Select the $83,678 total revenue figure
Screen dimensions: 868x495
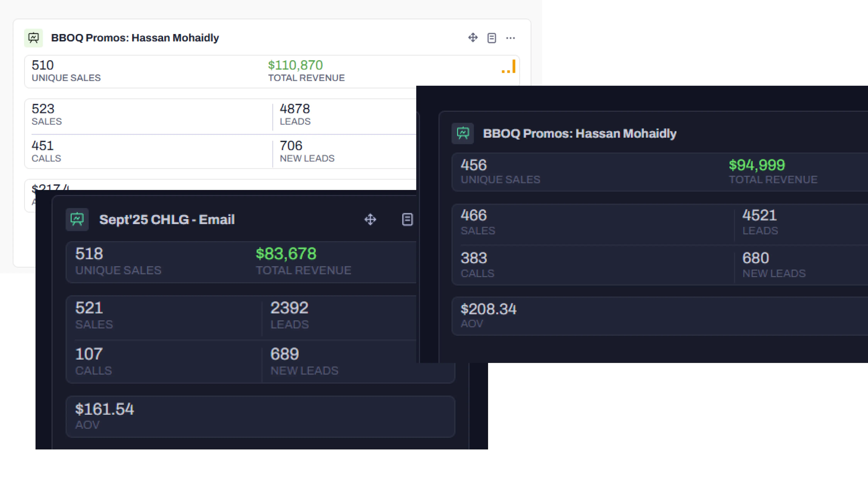coord(286,254)
